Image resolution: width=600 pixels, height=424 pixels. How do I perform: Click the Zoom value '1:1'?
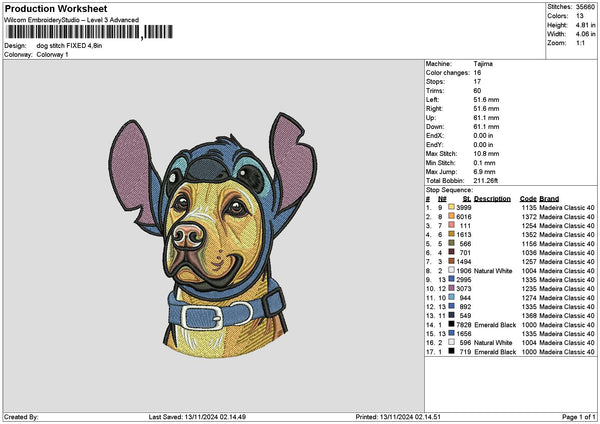[580, 43]
